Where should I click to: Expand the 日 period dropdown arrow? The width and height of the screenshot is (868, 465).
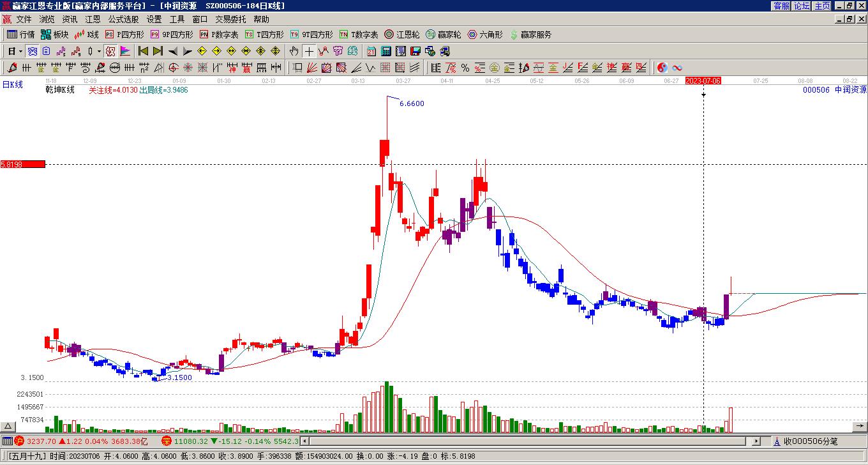coord(20,51)
